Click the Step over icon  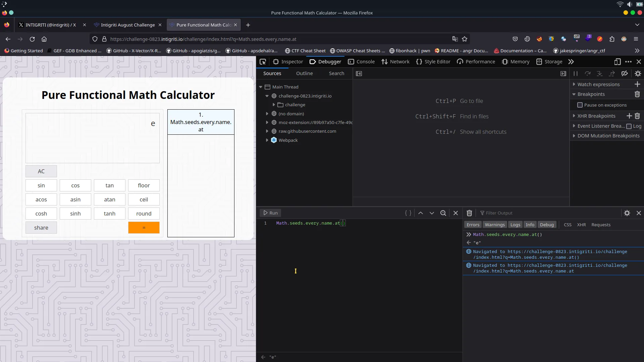[x=588, y=73]
